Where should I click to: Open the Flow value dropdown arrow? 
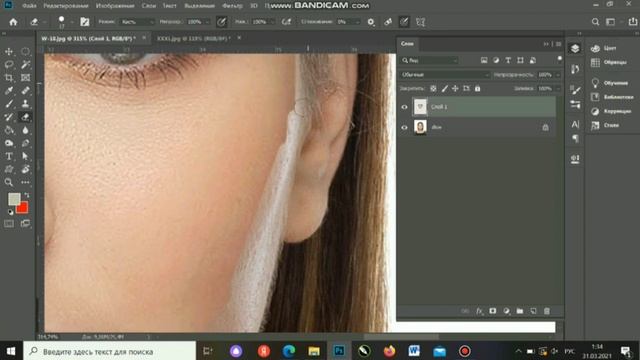pyautogui.click(x=273, y=22)
